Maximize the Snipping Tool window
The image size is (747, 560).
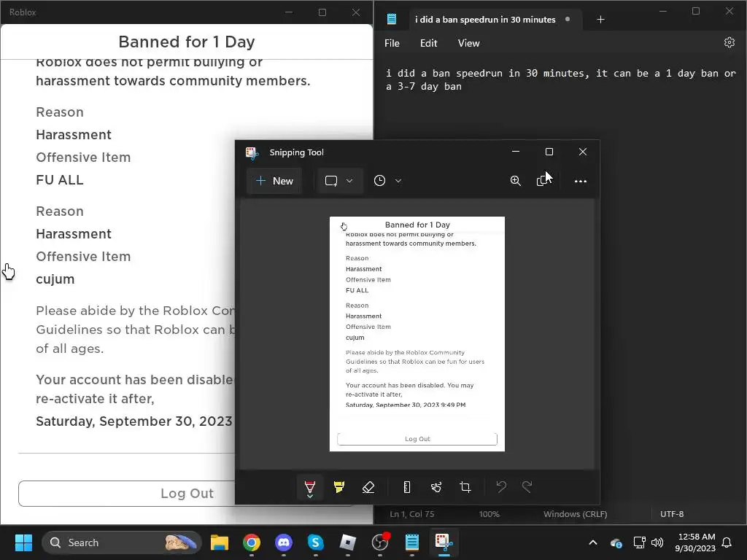click(549, 152)
